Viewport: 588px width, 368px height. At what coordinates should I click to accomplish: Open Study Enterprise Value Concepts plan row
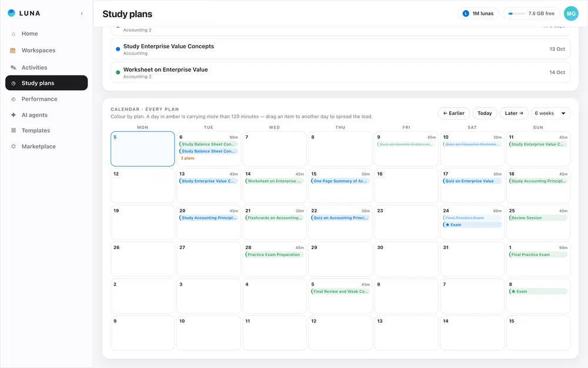click(x=340, y=49)
